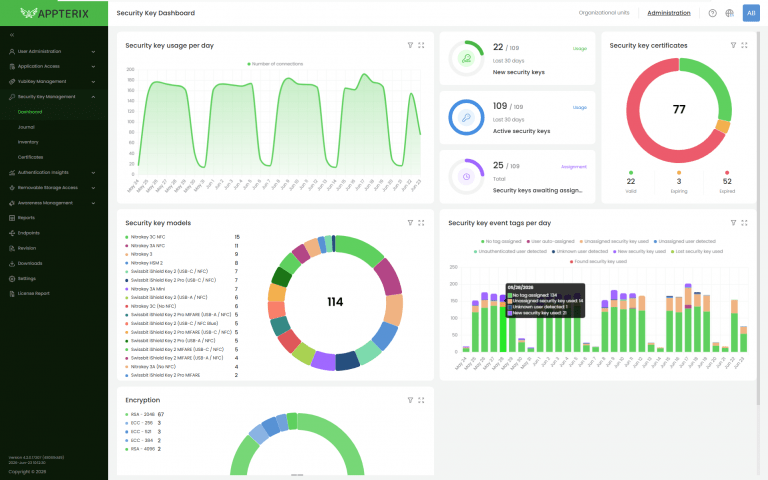
Task: Filter the Encryption chart
Action: click(x=410, y=400)
